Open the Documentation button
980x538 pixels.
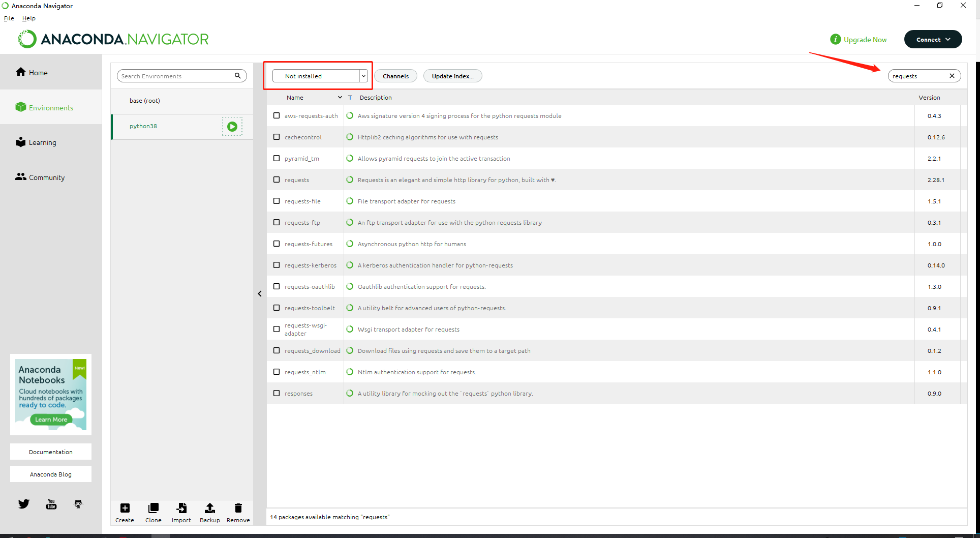51,452
